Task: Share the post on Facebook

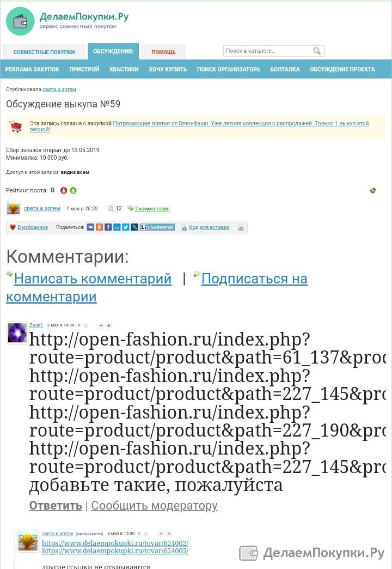Action: click(x=108, y=227)
